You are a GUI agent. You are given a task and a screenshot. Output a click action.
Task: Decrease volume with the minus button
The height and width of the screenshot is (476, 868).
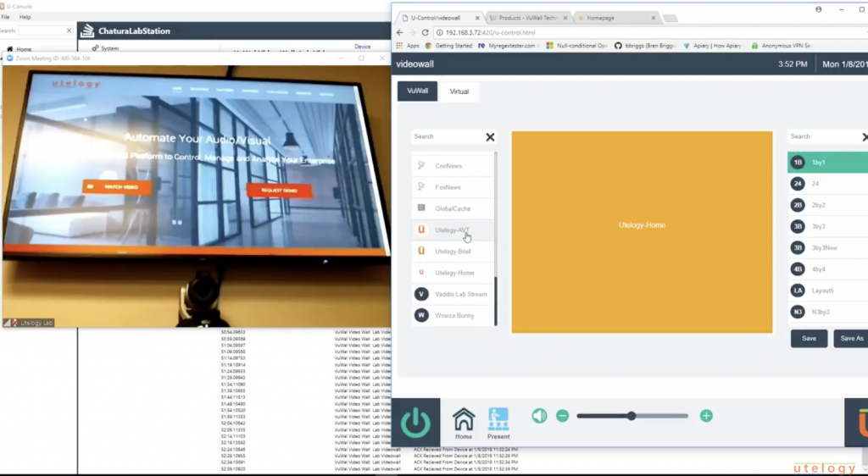[562, 416]
